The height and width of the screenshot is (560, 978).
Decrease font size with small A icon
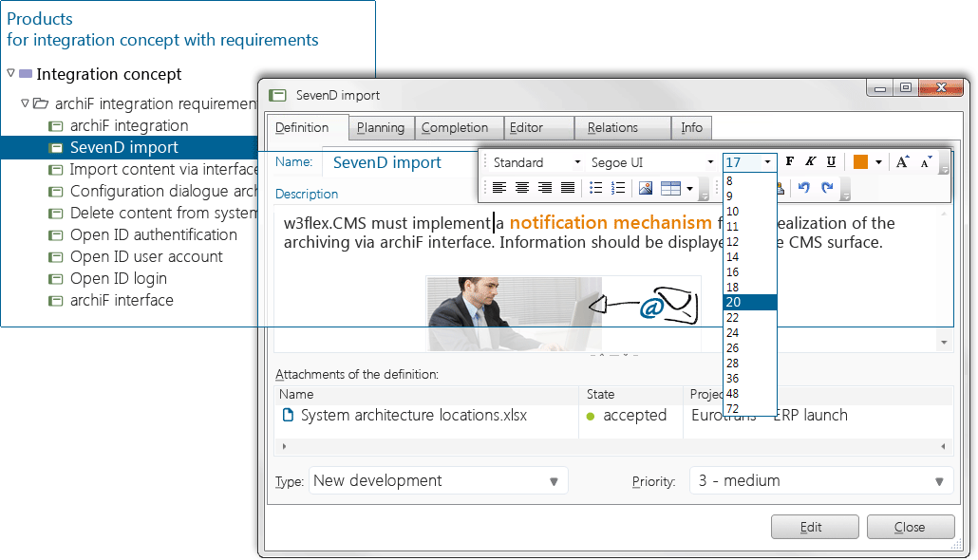(x=926, y=162)
